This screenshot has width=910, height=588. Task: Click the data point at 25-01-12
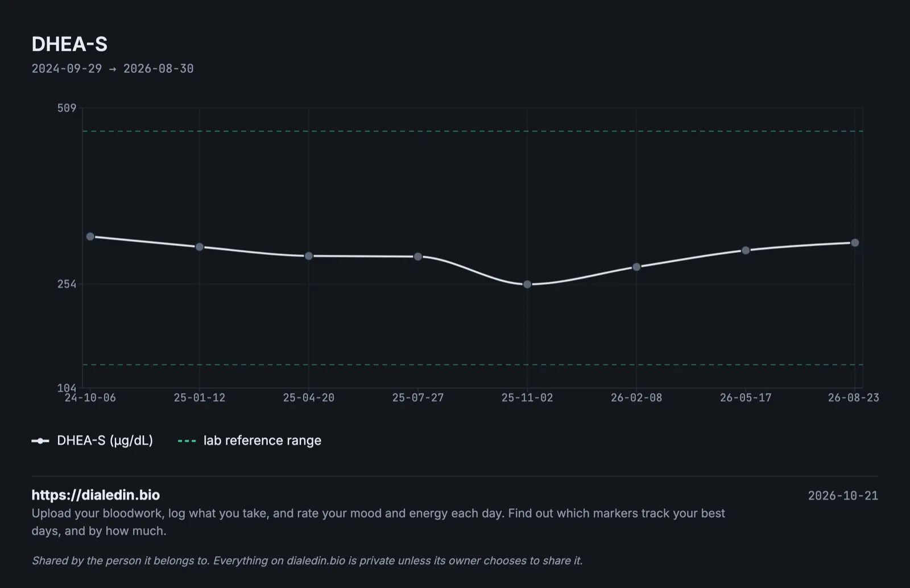pyautogui.click(x=200, y=247)
